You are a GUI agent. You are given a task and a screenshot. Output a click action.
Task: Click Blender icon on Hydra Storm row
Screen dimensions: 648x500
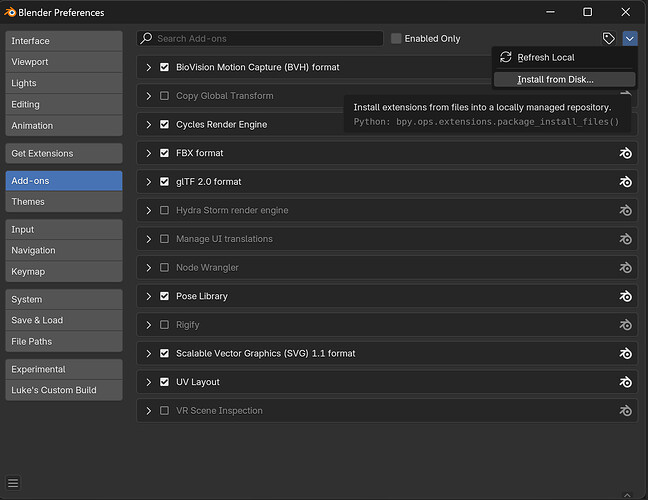625,210
